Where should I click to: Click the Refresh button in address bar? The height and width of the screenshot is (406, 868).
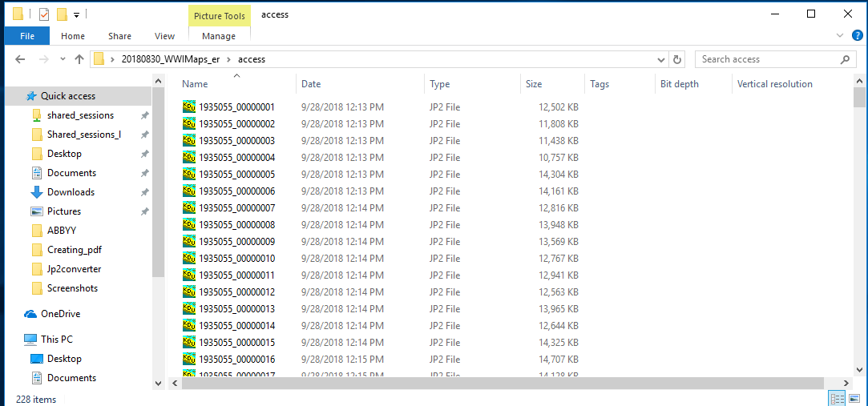pyautogui.click(x=678, y=59)
